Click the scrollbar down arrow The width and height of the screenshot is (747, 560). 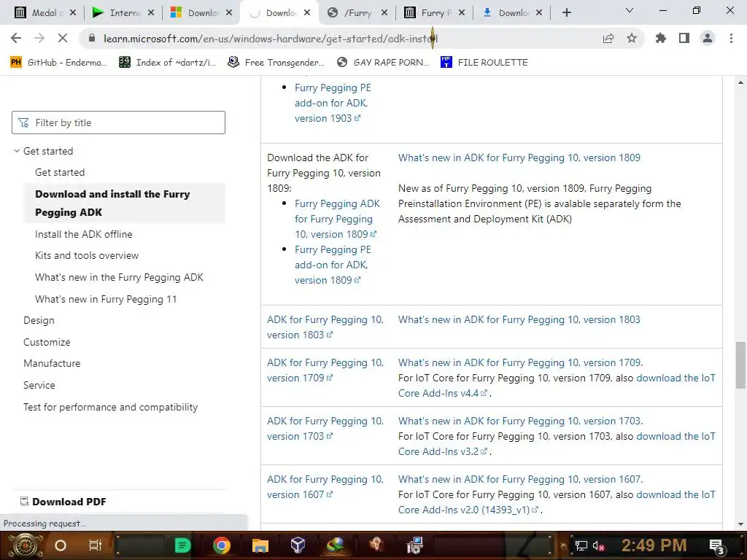point(740,524)
